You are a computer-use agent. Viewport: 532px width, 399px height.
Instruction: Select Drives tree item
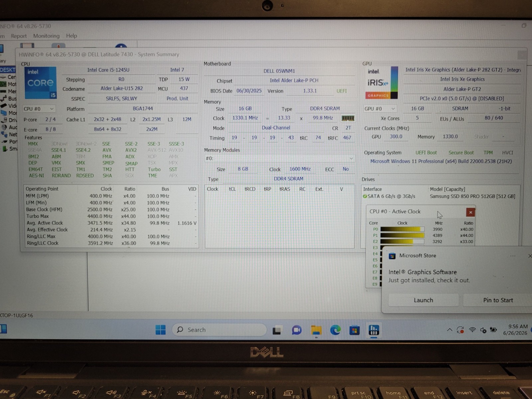coord(9,120)
